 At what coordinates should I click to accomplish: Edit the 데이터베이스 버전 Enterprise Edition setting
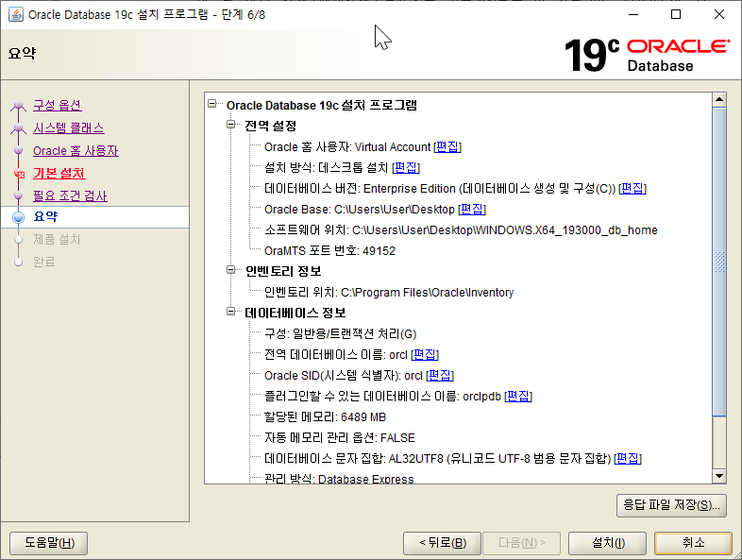[632, 189]
